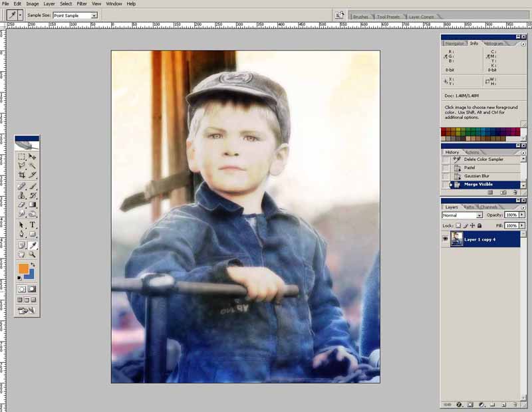Screen dimensions: 532x412
Task: Switch to Full Screen Mode
Action: (33, 300)
